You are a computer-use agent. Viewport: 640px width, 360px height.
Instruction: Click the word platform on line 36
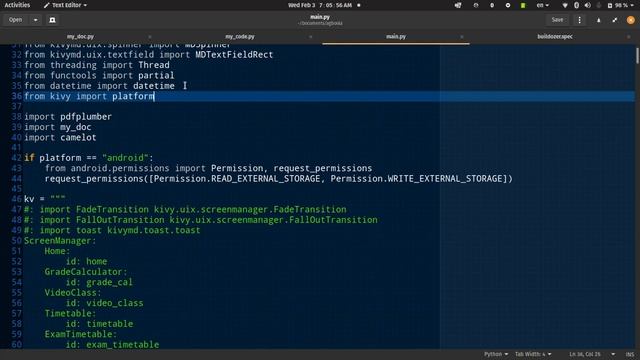coord(133,96)
